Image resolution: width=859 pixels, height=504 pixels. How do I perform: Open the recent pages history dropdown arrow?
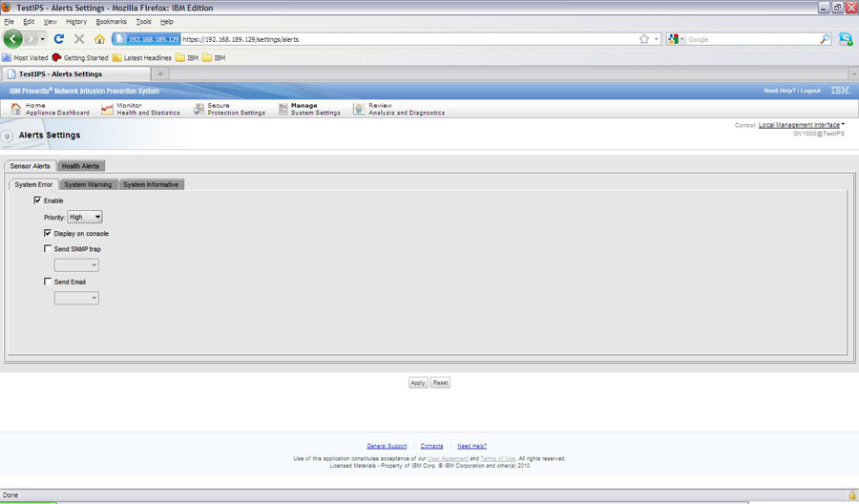43,39
